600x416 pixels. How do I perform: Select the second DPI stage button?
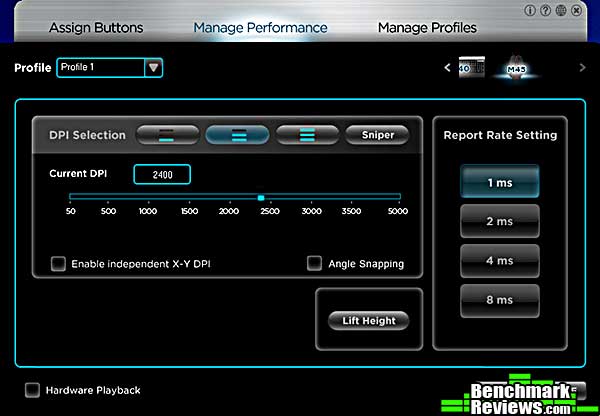(237, 135)
